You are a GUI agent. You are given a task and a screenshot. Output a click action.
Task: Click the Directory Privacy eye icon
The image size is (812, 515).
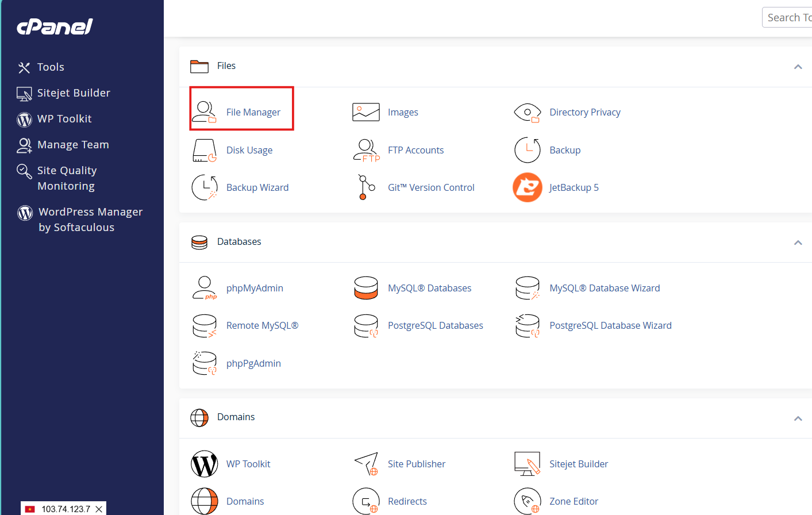click(x=528, y=113)
